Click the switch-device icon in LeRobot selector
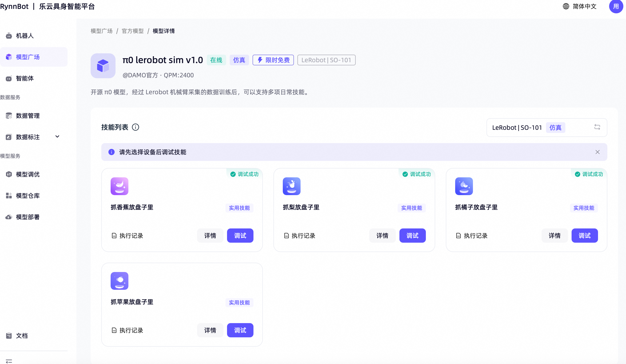 click(x=597, y=127)
